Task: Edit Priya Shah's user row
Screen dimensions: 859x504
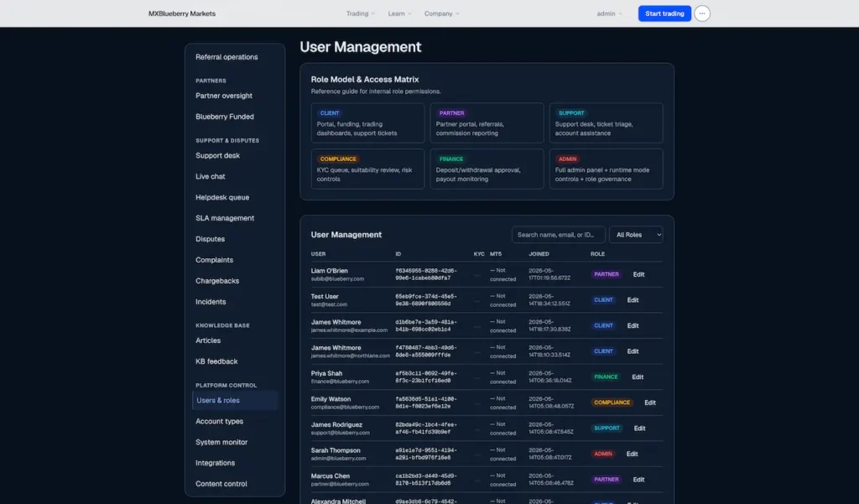Action: 638,377
